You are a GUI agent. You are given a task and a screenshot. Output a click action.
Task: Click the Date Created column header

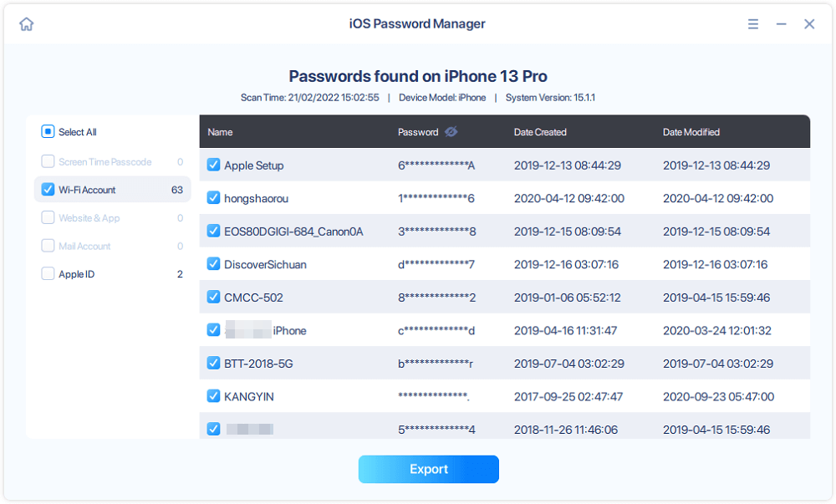tap(543, 131)
